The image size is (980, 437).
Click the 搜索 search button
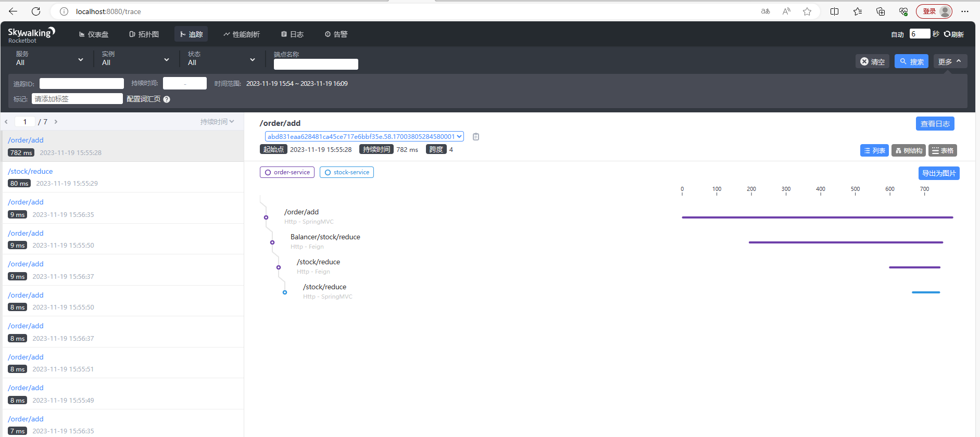pos(911,61)
